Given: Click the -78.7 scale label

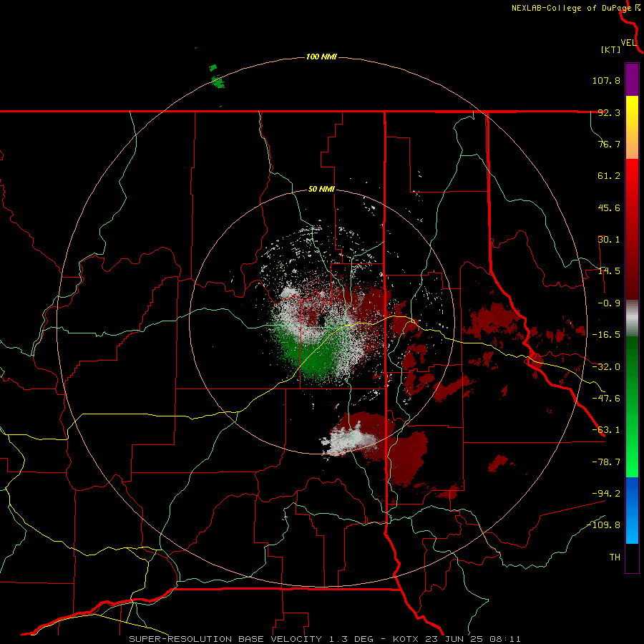Looking at the screenshot, I should 606,462.
